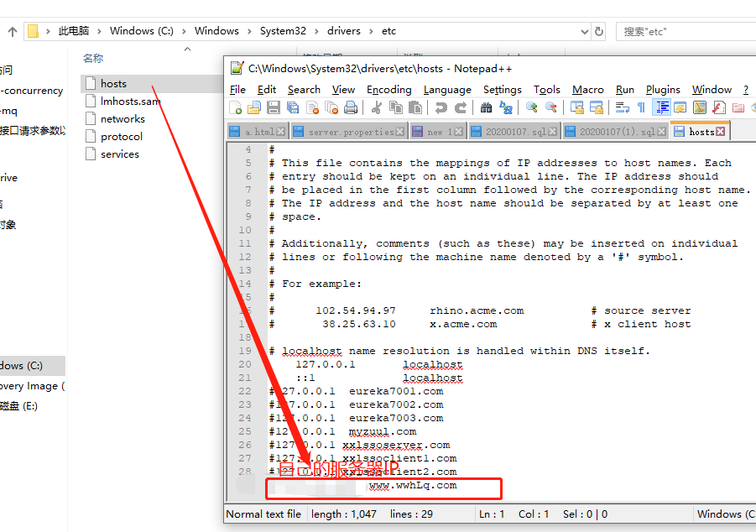Switch to the server.properties tab
The width and height of the screenshot is (756, 532).
pyautogui.click(x=350, y=132)
